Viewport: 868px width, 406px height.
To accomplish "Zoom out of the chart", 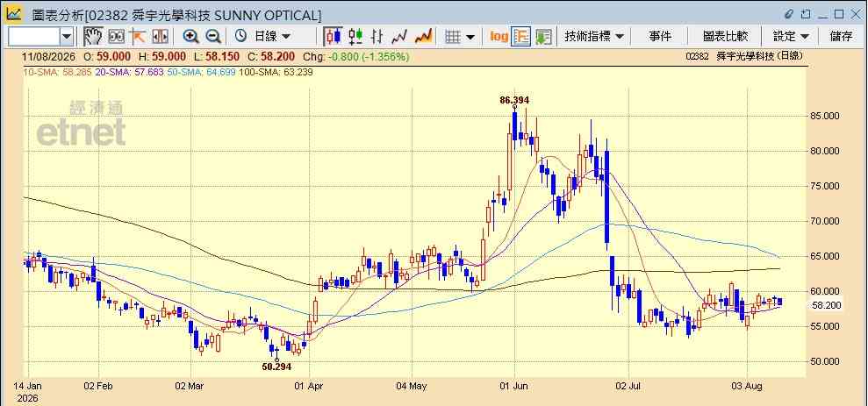I will click(x=213, y=37).
